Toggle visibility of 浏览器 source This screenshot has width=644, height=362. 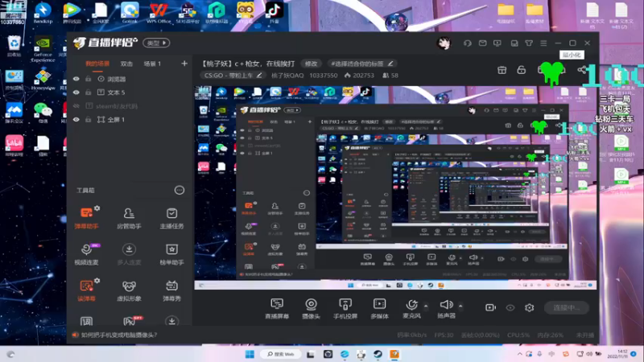click(76, 79)
